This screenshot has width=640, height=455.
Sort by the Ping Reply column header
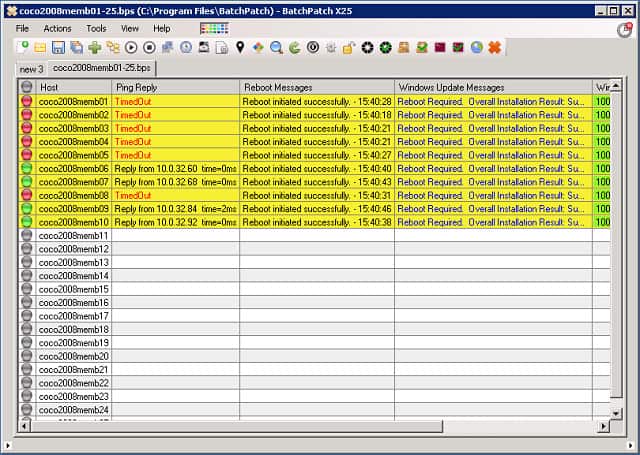(x=175, y=87)
